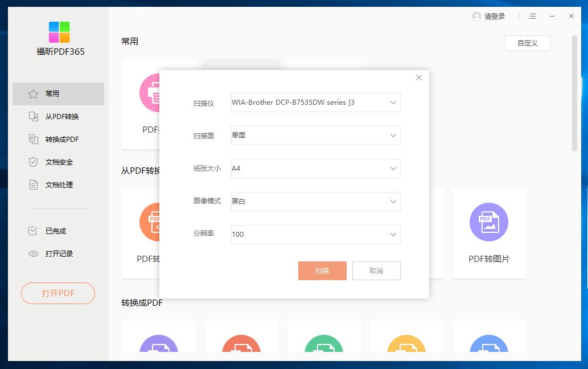The height and width of the screenshot is (369, 588).
Task: Open the 从PDF转换 sidebar section icon
Action: [x=33, y=116]
